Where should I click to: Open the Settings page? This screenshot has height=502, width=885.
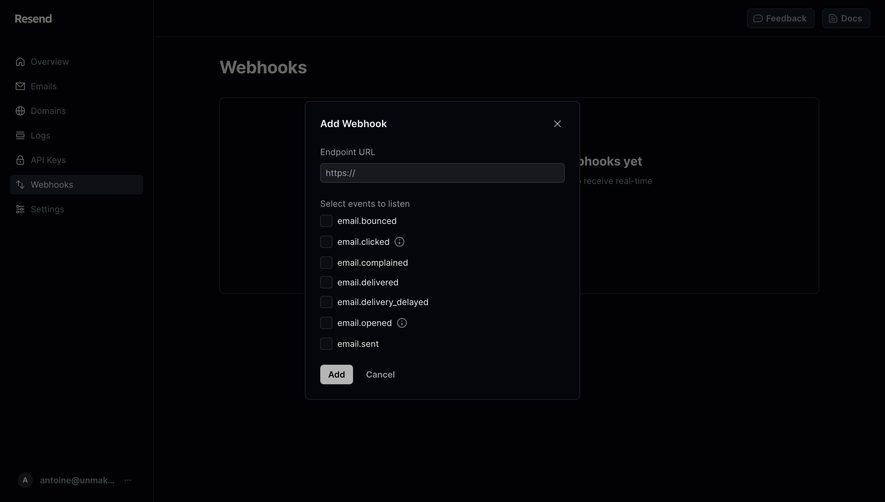tap(76, 209)
